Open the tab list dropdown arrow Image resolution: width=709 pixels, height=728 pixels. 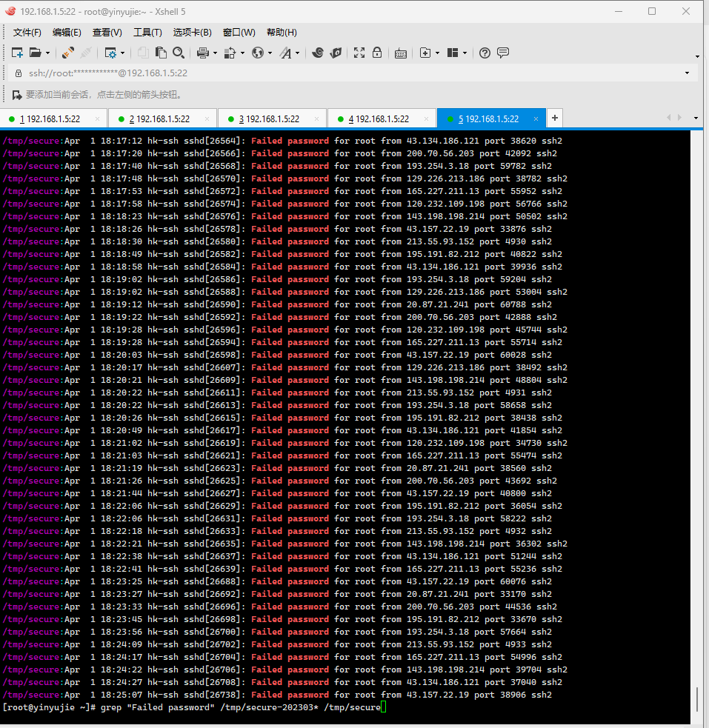click(x=696, y=118)
